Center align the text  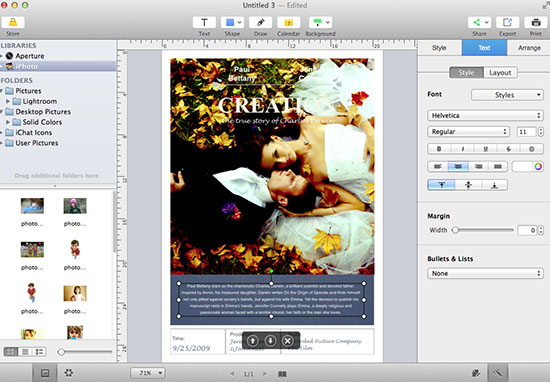[x=458, y=166]
